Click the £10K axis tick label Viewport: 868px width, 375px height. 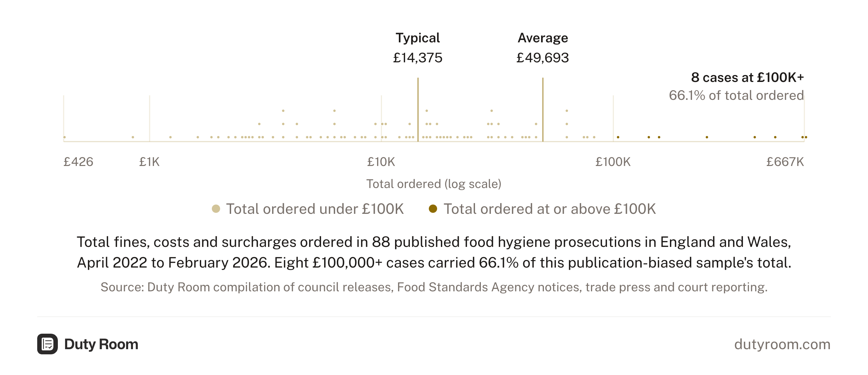click(x=381, y=162)
